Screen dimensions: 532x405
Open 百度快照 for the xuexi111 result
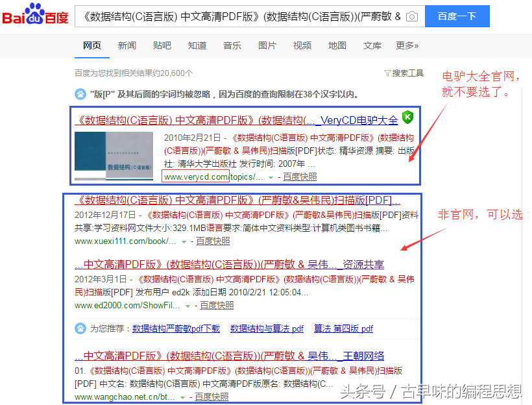tap(213, 241)
